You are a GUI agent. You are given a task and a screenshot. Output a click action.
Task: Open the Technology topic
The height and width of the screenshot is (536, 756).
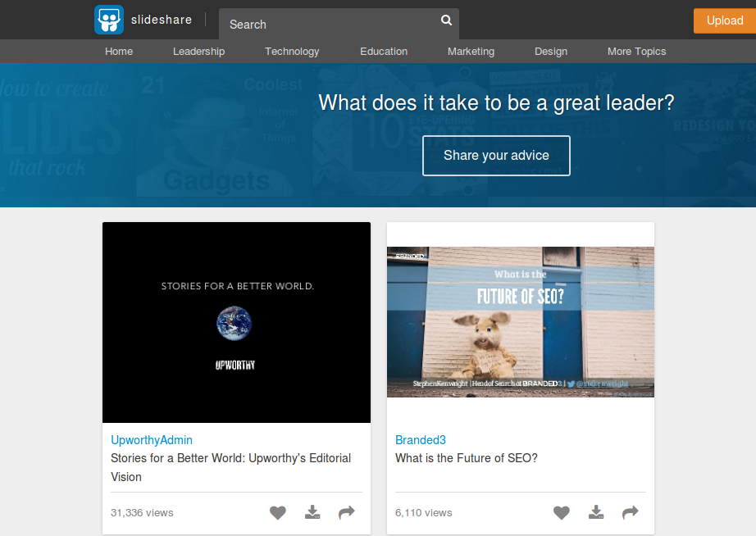(x=292, y=52)
